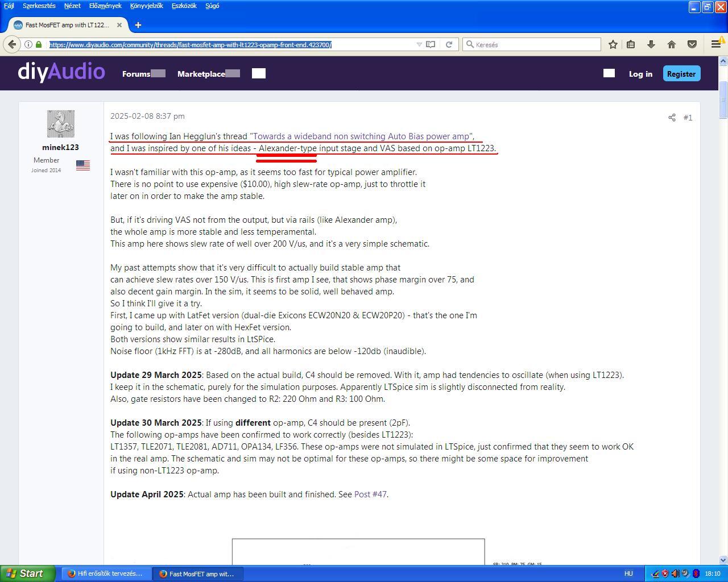Screen dimensions: 728x582
Task: Open the Fájl menu
Action: [x=9, y=6]
